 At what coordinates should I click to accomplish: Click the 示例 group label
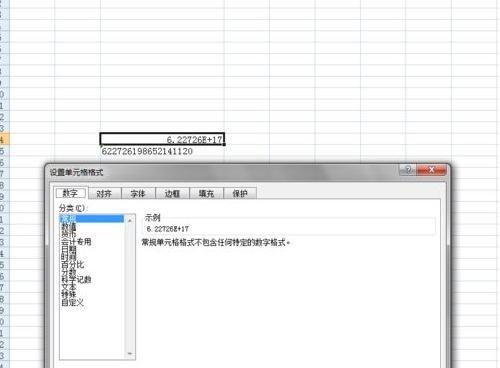(x=153, y=218)
